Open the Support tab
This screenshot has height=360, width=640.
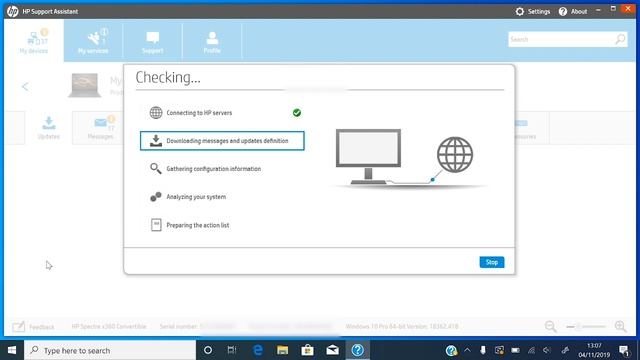pos(153,41)
